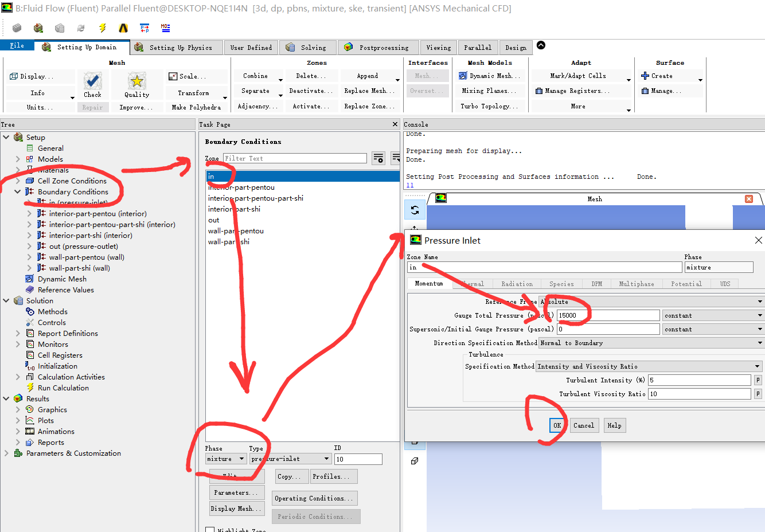Click P button next to Turbulent Intensity

point(758,380)
